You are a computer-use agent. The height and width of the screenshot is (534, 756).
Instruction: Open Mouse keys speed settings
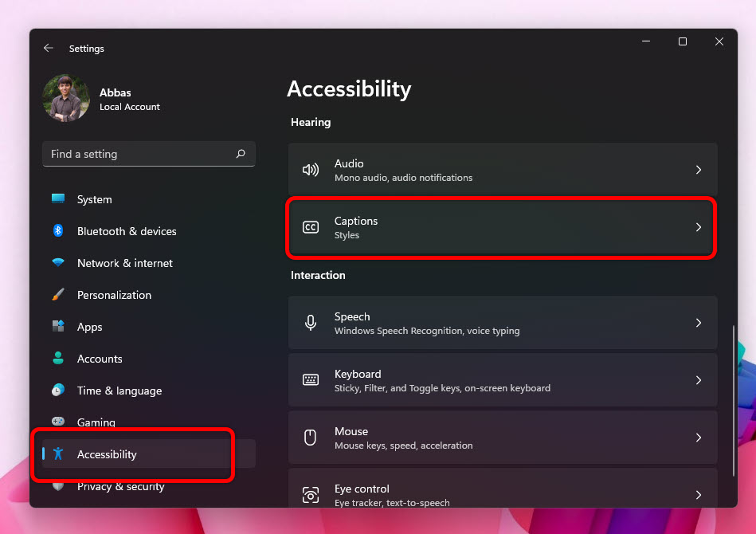(x=503, y=438)
